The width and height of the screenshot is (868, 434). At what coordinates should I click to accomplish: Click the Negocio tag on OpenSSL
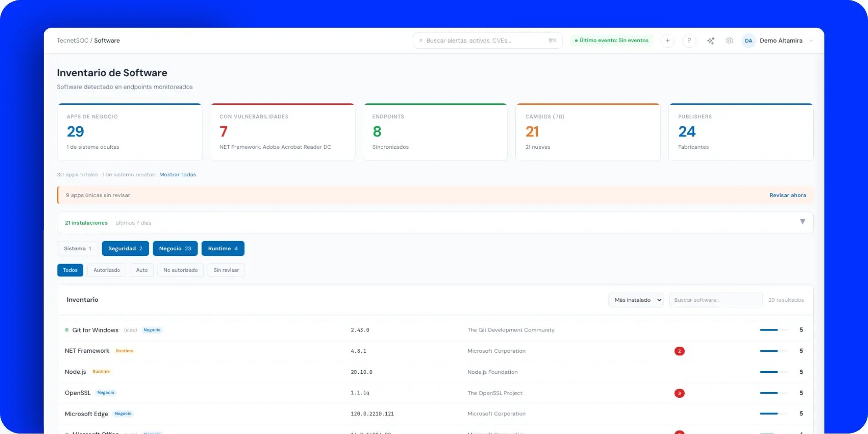(106, 393)
